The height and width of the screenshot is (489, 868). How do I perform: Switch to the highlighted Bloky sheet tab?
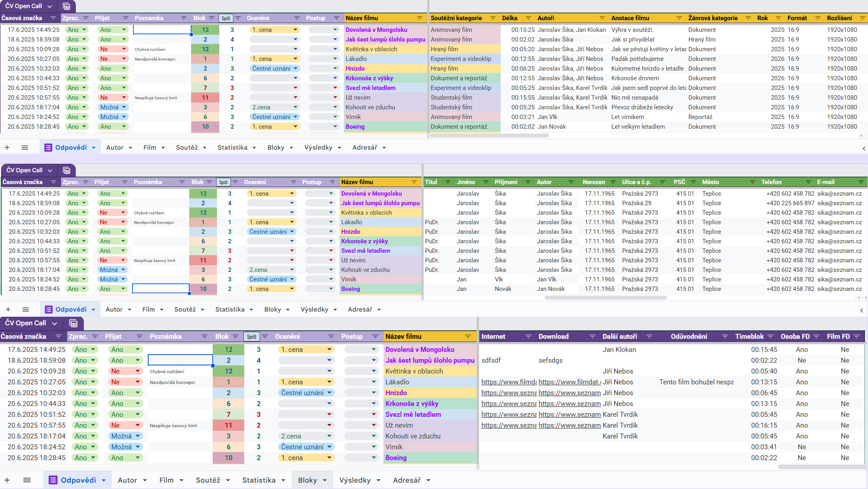tap(307, 480)
